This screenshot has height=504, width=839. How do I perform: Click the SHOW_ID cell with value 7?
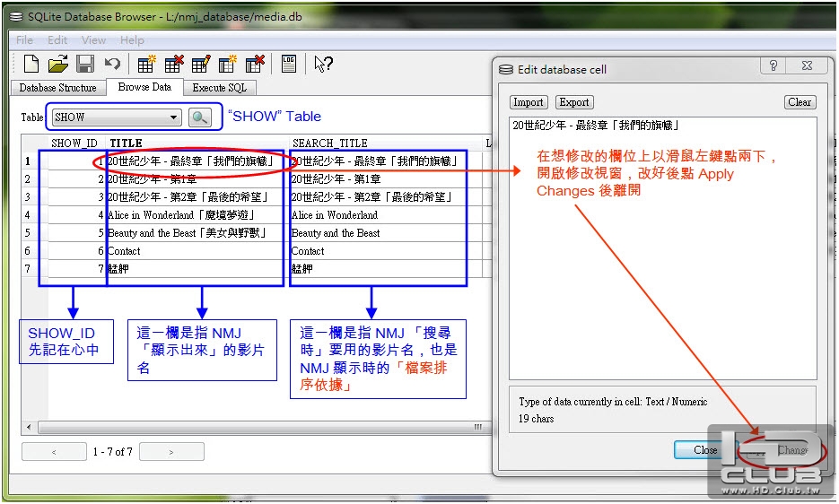76,268
